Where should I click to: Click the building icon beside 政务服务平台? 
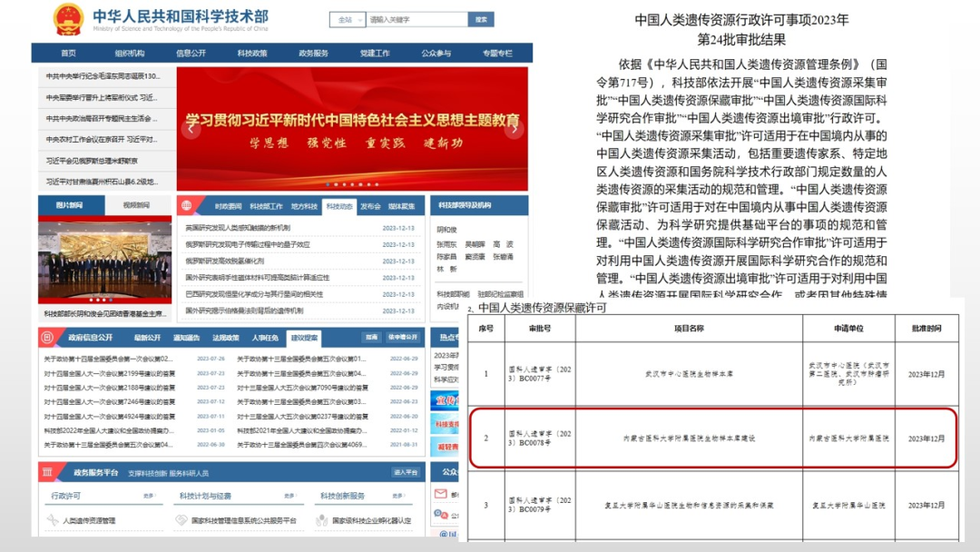47,473
